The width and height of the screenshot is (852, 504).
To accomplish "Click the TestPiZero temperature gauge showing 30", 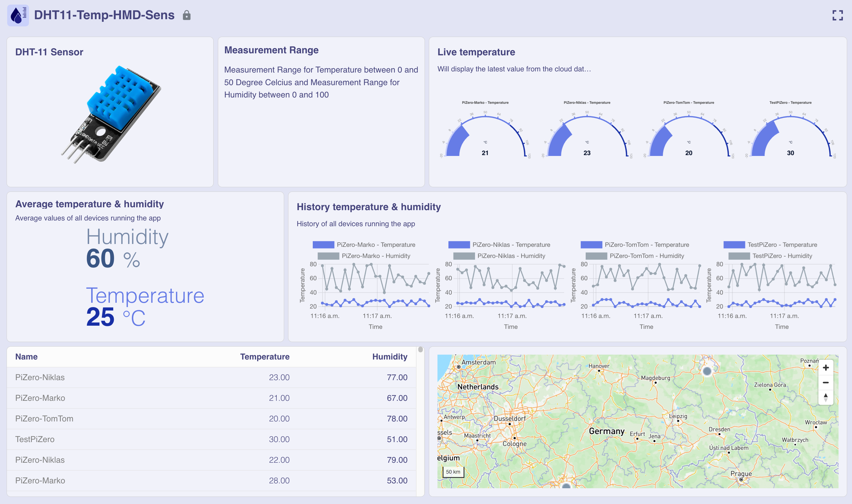I will (x=790, y=136).
